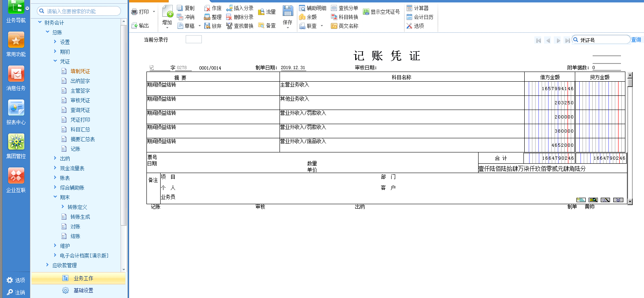Click the 保存 (Save) floppy icon
This screenshot has height=298, width=644.
pos(288,11)
